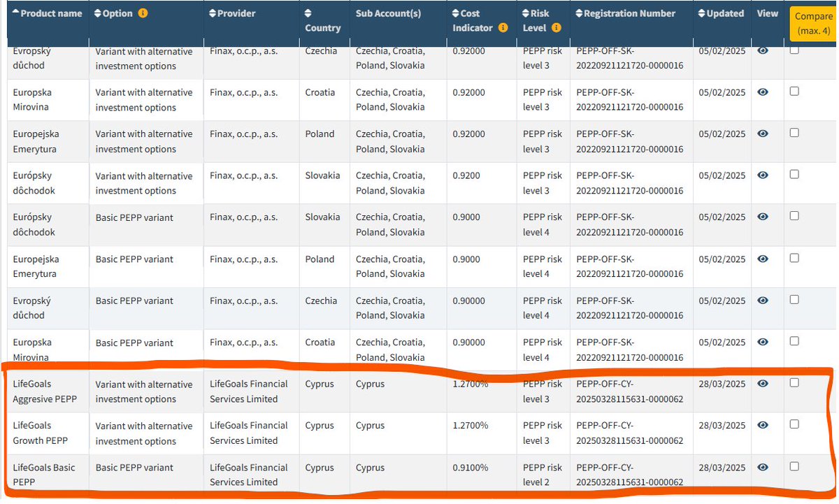Click eye icon of Európsky dôchodok Basic PEPP variant
This screenshot has width=839, height=504.
coord(763,217)
